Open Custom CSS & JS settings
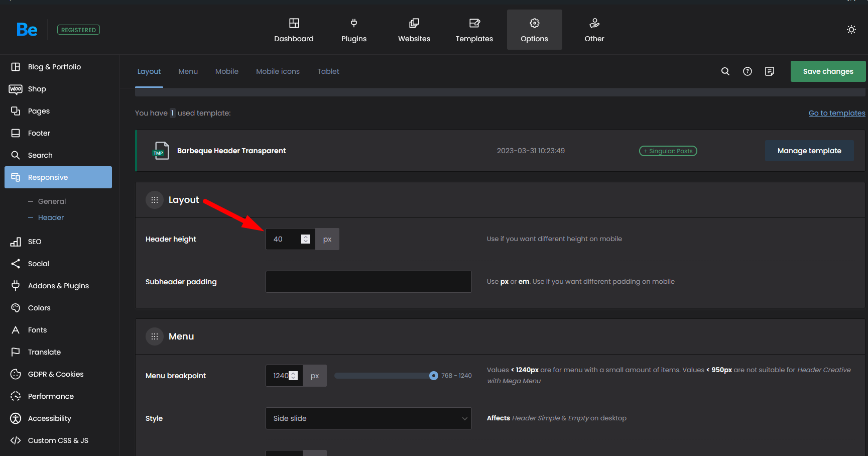The height and width of the screenshot is (456, 868). pos(58,440)
